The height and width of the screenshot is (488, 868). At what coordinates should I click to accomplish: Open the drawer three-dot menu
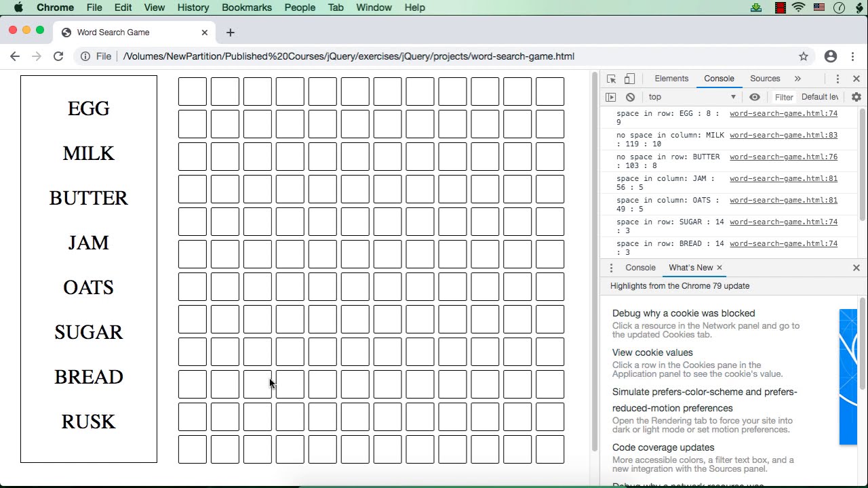(x=611, y=268)
